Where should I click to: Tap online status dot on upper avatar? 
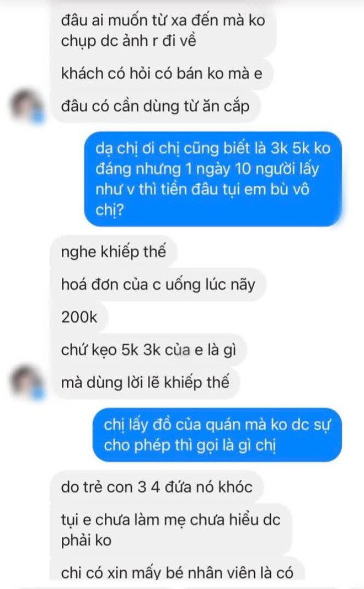point(38,117)
